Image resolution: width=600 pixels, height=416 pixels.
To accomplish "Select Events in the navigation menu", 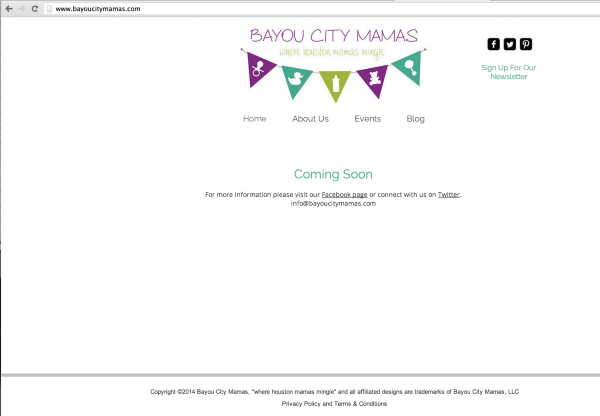I will 367,119.
